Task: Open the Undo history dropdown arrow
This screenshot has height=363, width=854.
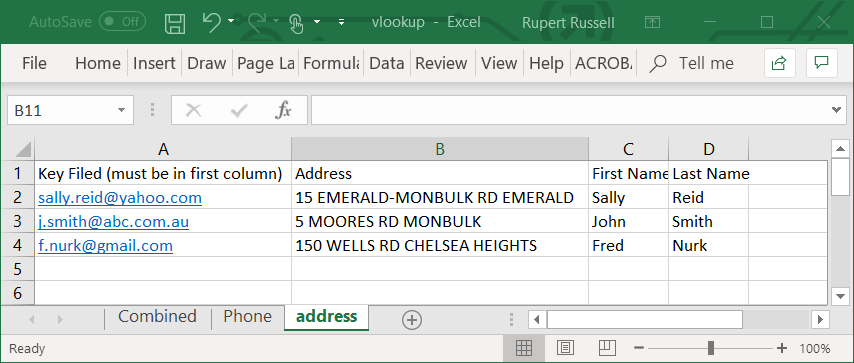Action: click(x=231, y=22)
